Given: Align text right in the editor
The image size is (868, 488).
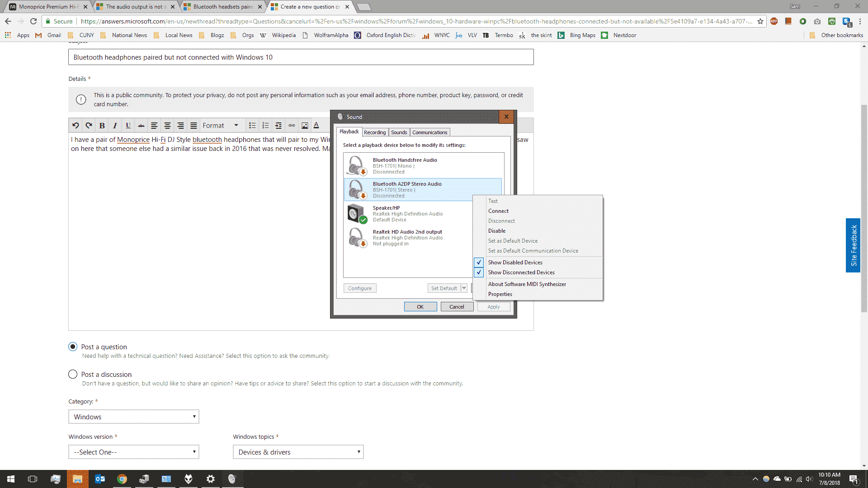Looking at the screenshot, I should point(180,126).
